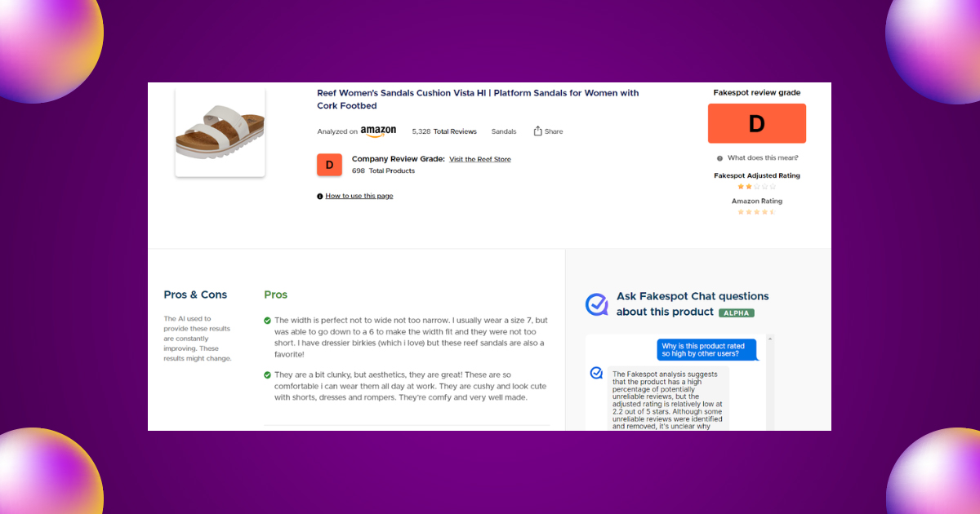Click the Fakespot review grade label
Image resolution: width=980 pixels, height=514 pixels.
[x=757, y=93]
